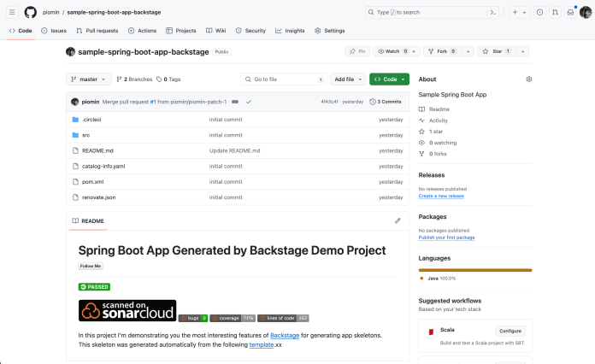Toggle Watch for this repository
This screenshot has width=595, height=364.
pyautogui.click(x=392, y=51)
